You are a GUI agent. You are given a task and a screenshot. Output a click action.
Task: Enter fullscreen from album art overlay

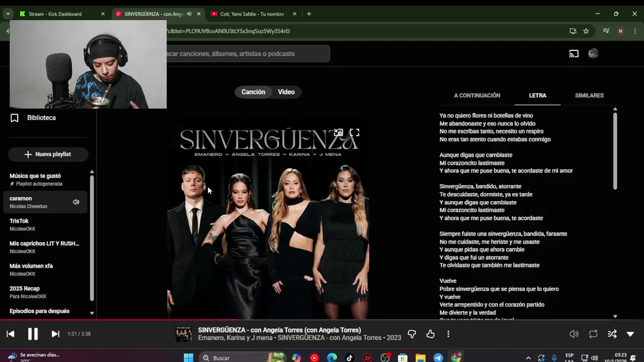point(355,133)
